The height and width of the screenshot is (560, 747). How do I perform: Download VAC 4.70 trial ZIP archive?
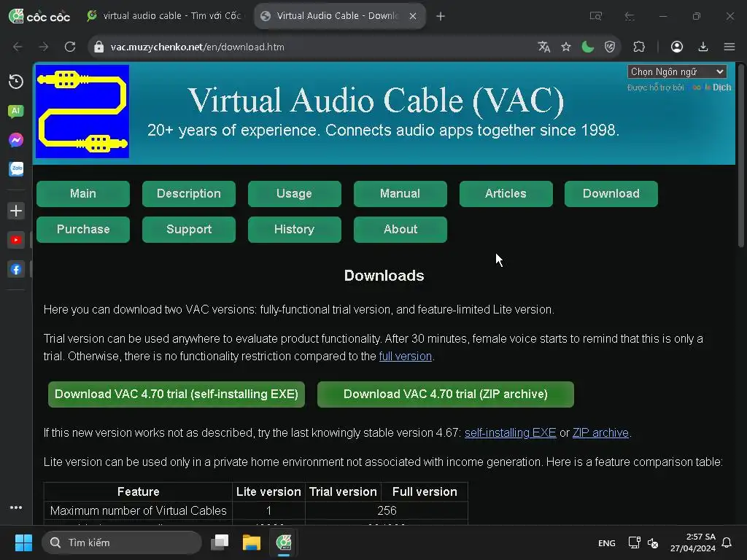tap(446, 394)
